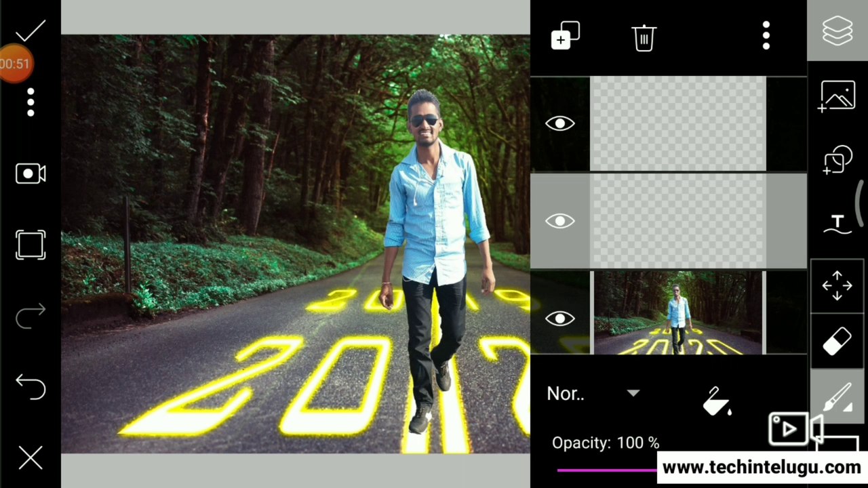Image resolution: width=868 pixels, height=488 pixels.
Task: Select the top transparent layer thumbnail
Action: [x=678, y=123]
